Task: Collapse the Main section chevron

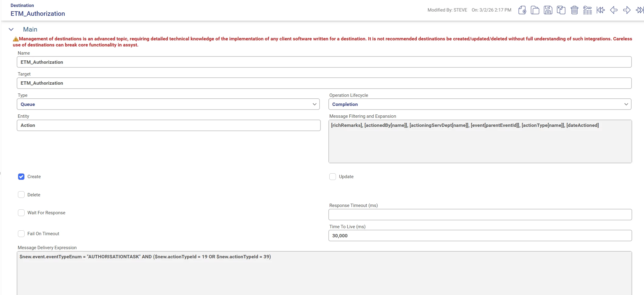Action: 11,29
